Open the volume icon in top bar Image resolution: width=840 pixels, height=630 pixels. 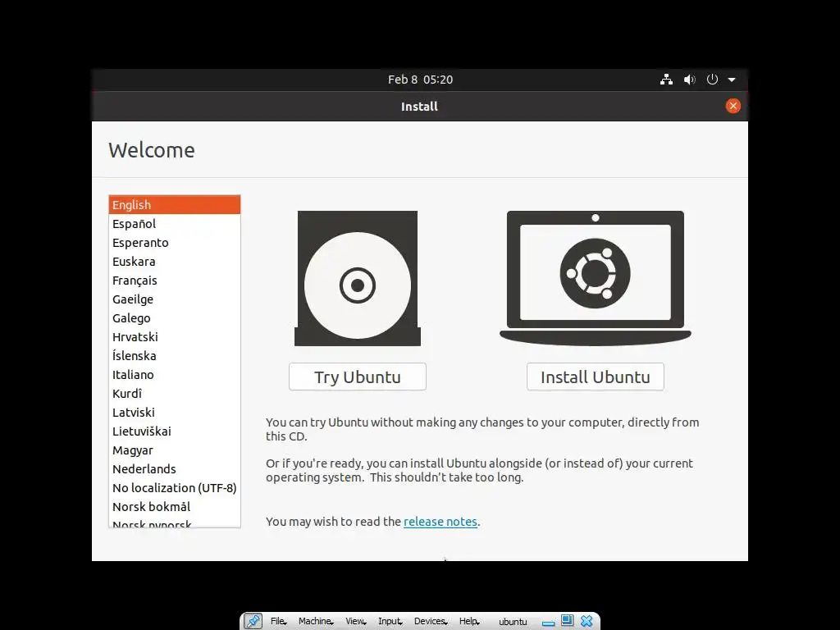689,80
